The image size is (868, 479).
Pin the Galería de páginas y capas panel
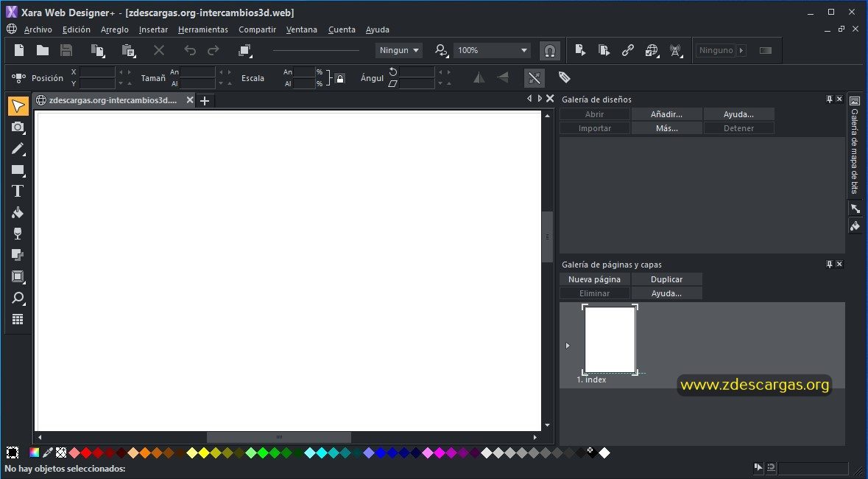pyautogui.click(x=829, y=265)
